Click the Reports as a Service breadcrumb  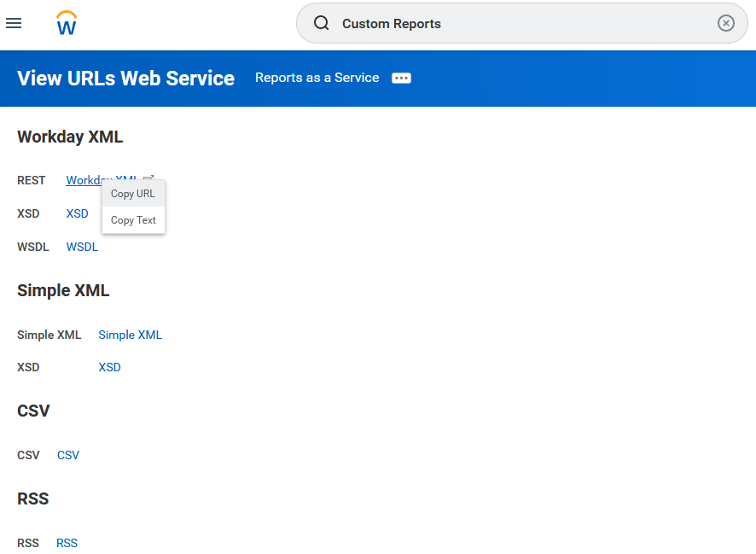pyautogui.click(x=317, y=78)
